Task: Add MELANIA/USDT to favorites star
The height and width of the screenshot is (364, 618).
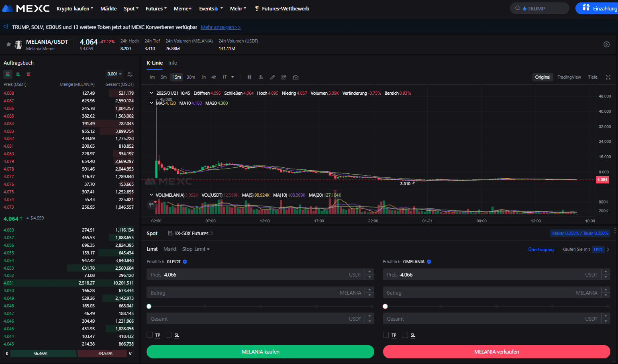Action: pos(8,45)
